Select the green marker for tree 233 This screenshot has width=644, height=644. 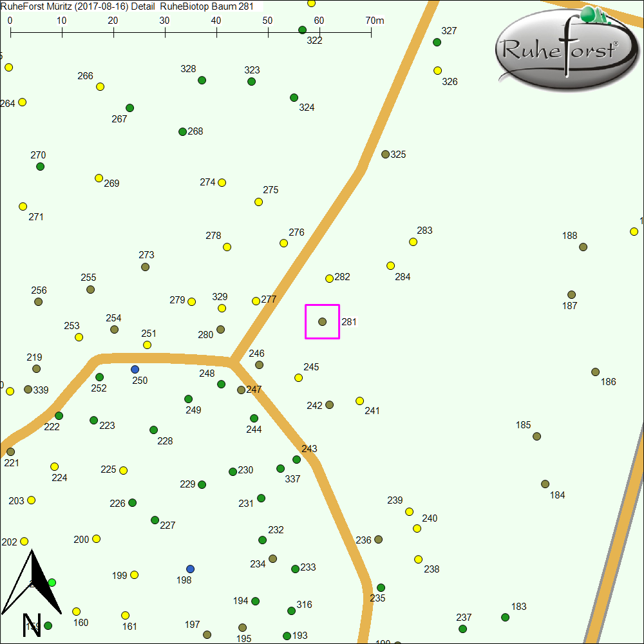point(295,569)
